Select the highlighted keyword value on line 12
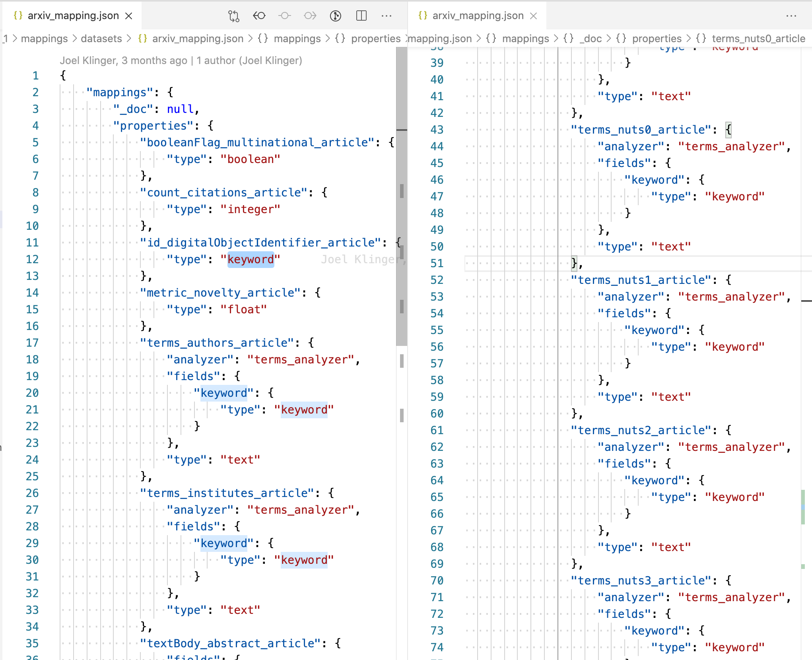 coord(251,259)
